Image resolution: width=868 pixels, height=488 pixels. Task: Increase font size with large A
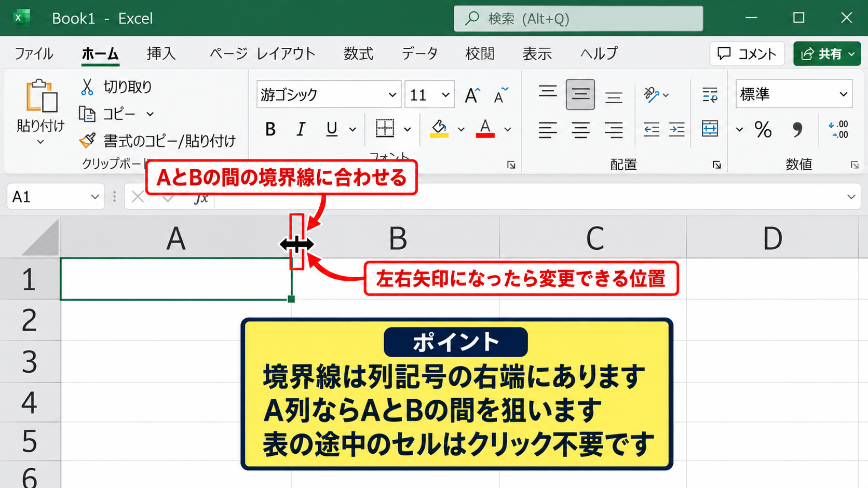click(x=472, y=95)
